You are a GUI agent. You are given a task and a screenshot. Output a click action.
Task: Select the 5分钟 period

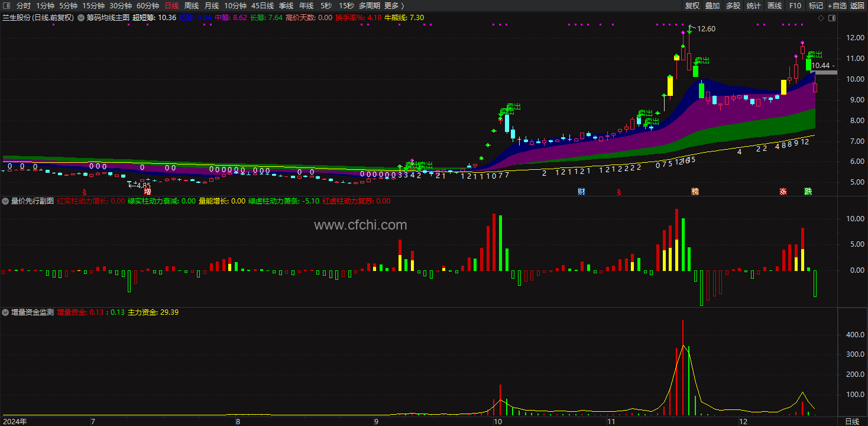coord(69,5)
